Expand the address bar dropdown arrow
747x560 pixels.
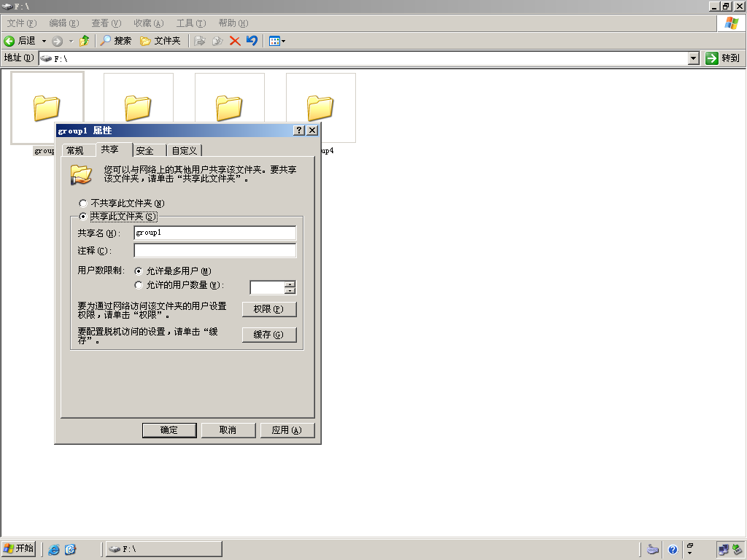(694, 58)
